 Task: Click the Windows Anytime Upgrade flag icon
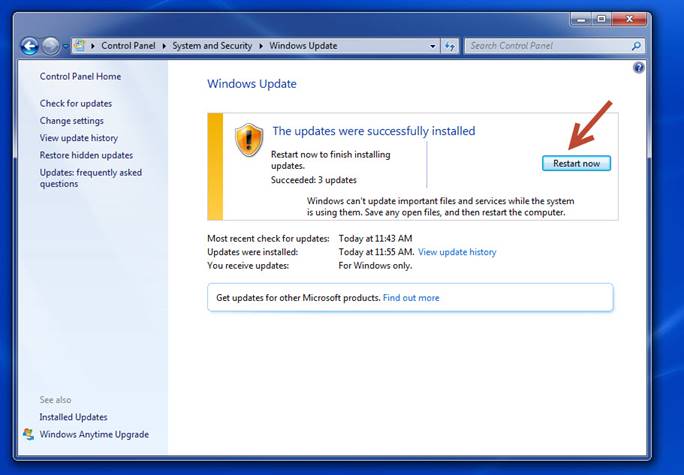[x=28, y=434]
